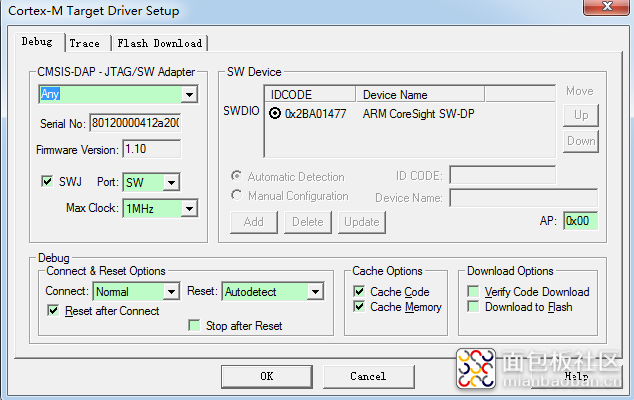Toggle the SWJ checkbox
Screen dimensions: 634x400
point(47,181)
